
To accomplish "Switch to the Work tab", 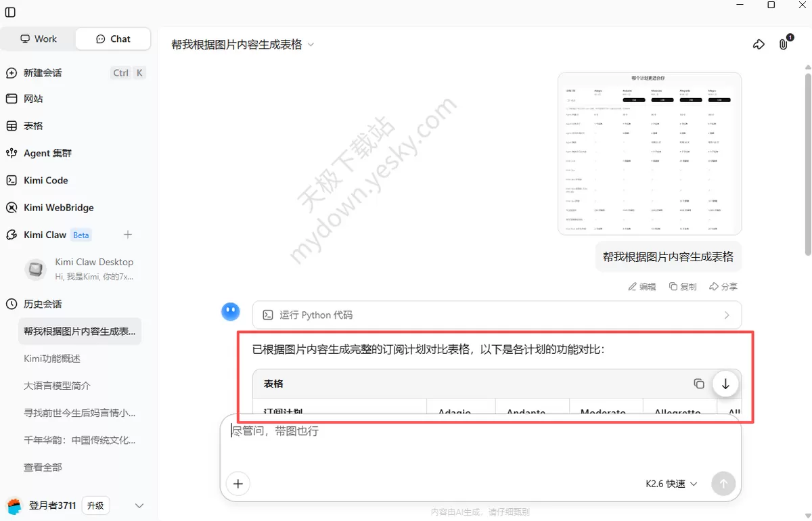I will [39, 39].
